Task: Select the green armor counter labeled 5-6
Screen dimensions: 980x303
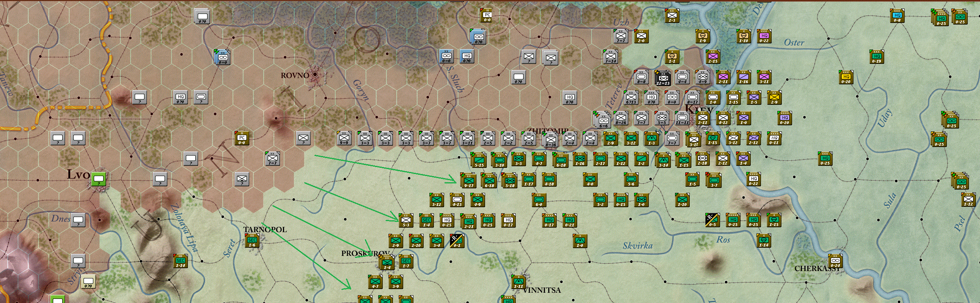Action: (x=631, y=179)
